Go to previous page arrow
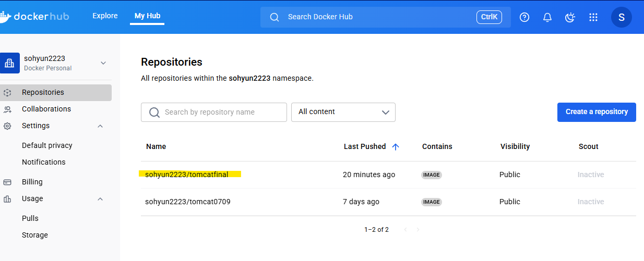The width and height of the screenshot is (644, 261). pos(405,229)
